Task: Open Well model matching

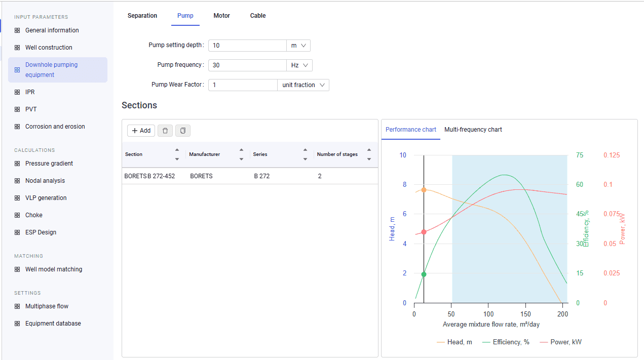Action: (x=54, y=269)
